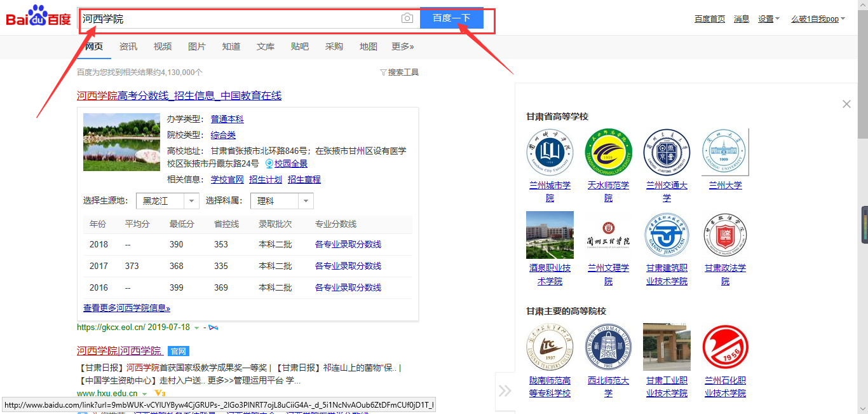Click 天水师范学院 logo
This screenshot has height=414, width=868.
pyautogui.click(x=608, y=152)
